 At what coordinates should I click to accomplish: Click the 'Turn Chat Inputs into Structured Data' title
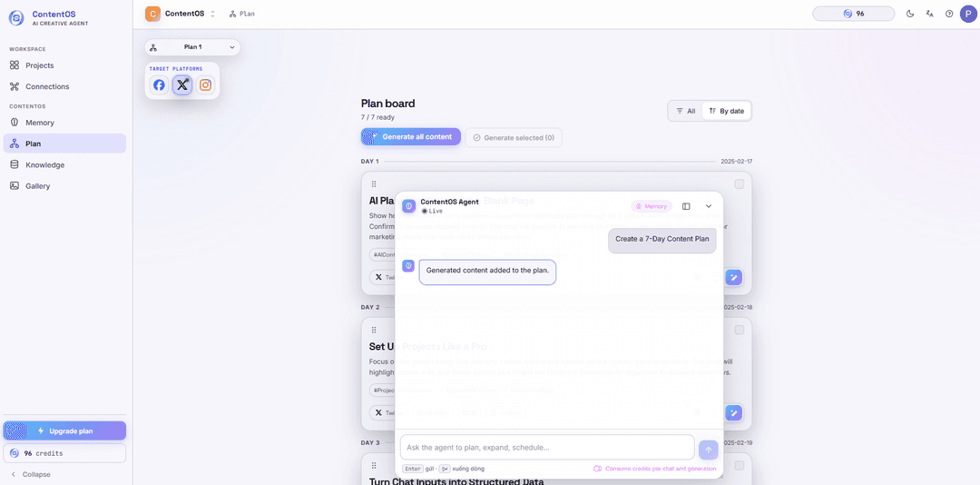(x=456, y=481)
